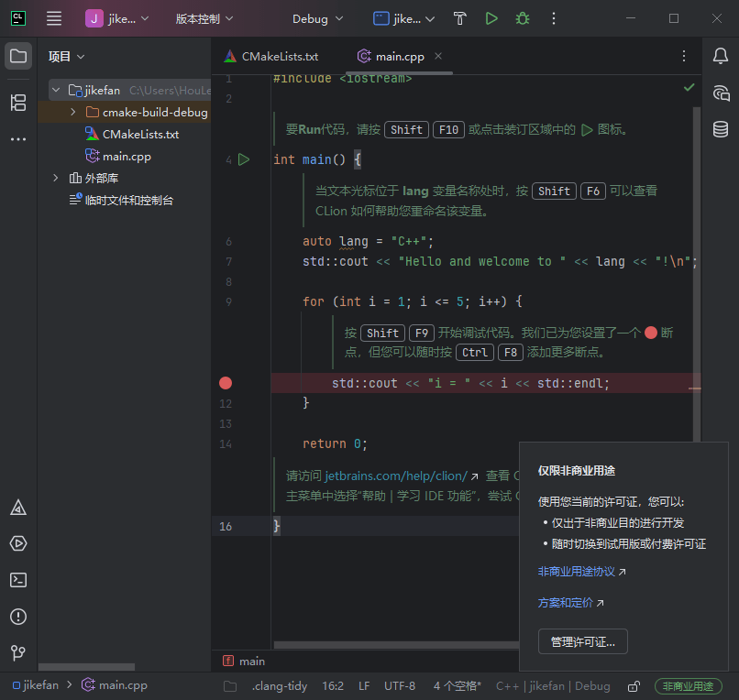Image resolution: width=739 pixels, height=700 pixels.
Task: Expand the cmake-build-debug folder
Action: tap(73, 112)
